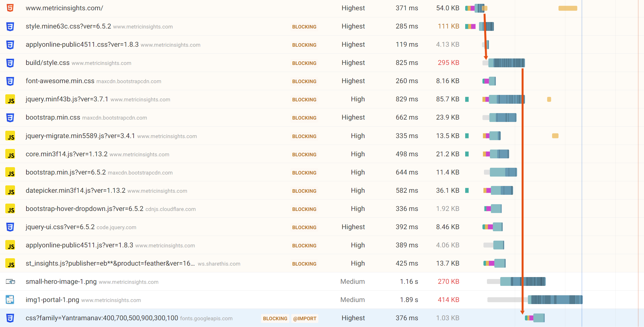644x327 pixels.
Task: Click CSS icon beside font-awesome.min.css
Action: pos(10,81)
